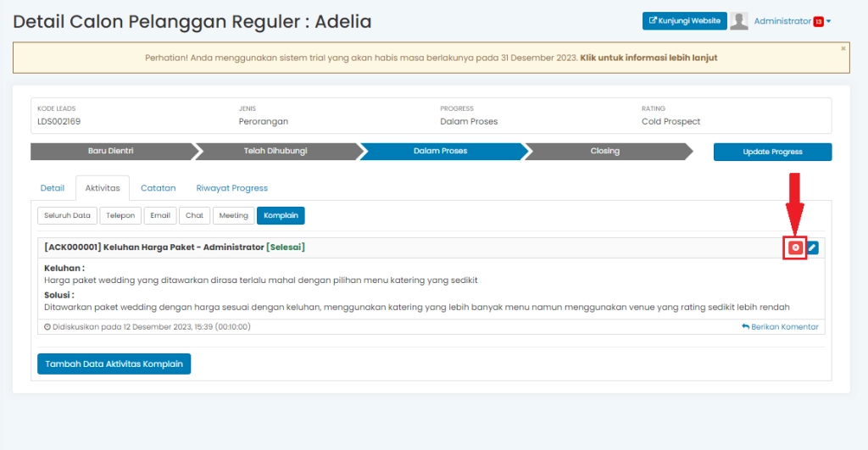Open the Riwayat Progress tab
868x450 pixels.
pos(231,188)
